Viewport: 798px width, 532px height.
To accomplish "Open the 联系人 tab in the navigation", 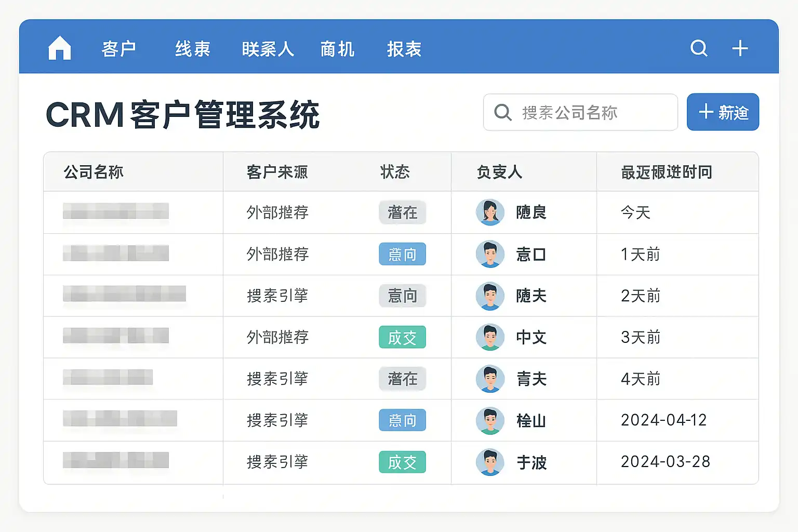I will click(268, 49).
